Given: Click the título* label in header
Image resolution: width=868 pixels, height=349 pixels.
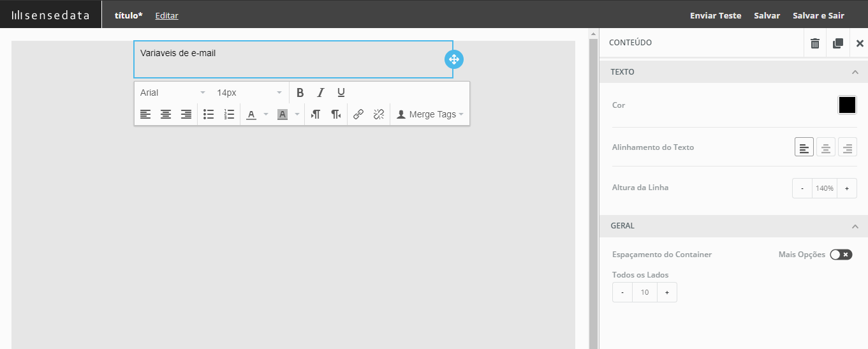Looking at the screenshot, I should coord(128,15).
